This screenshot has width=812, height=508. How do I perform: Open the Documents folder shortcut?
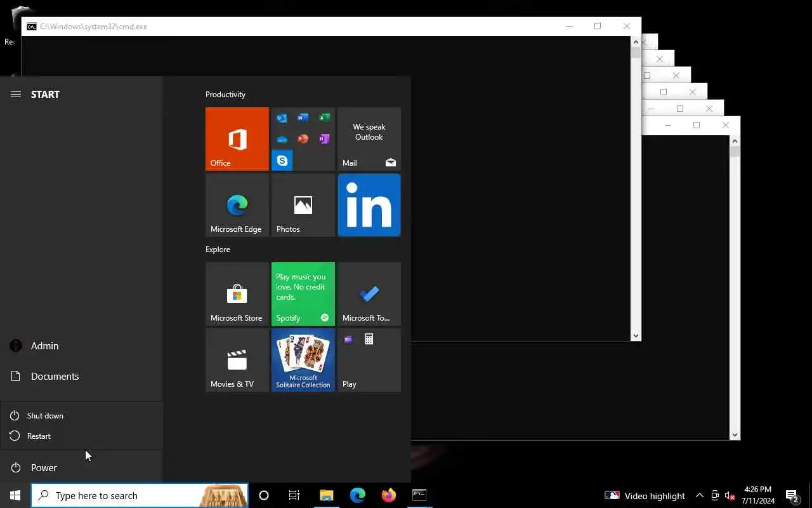[x=81, y=376]
